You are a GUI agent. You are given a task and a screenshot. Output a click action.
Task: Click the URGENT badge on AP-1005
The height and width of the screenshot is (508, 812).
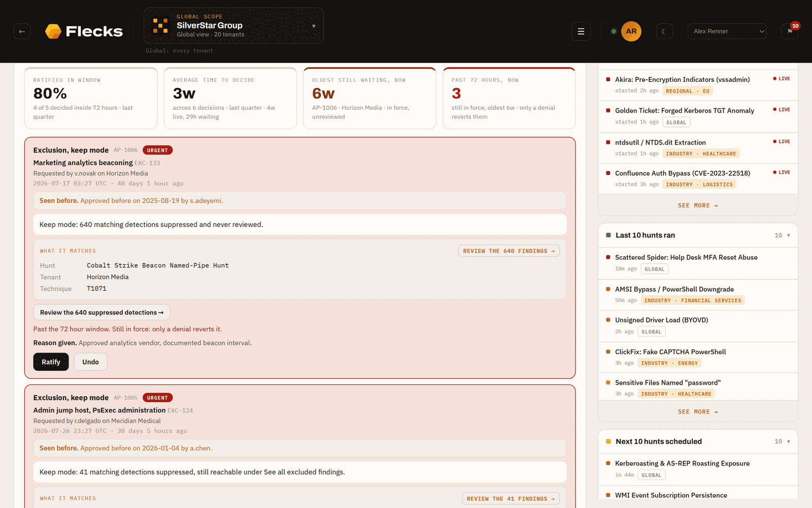pos(157,398)
